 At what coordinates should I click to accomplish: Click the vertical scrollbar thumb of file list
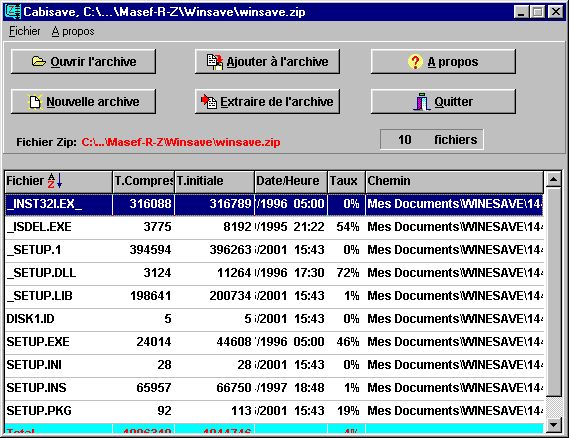tap(554, 292)
